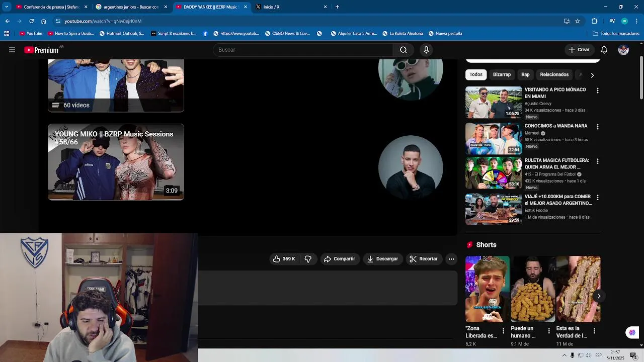Dislike the video
Screen dimensions: 644x362
coord(308,259)
